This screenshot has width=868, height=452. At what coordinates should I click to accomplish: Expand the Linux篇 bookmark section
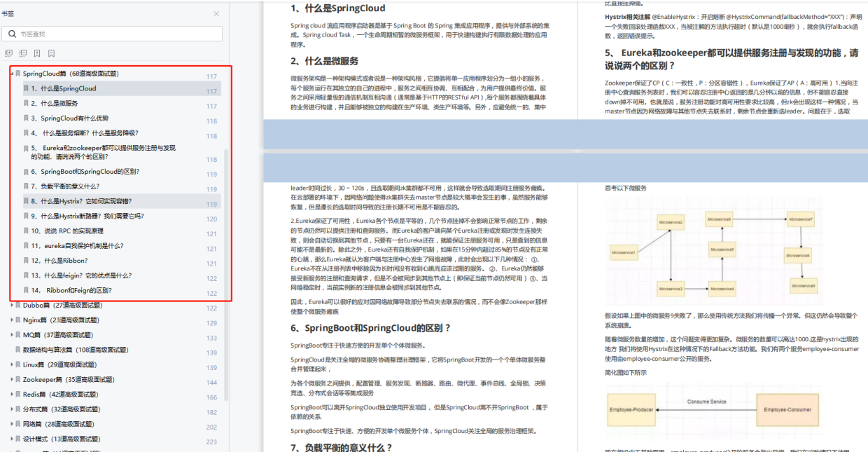click(x=11, y=364)
